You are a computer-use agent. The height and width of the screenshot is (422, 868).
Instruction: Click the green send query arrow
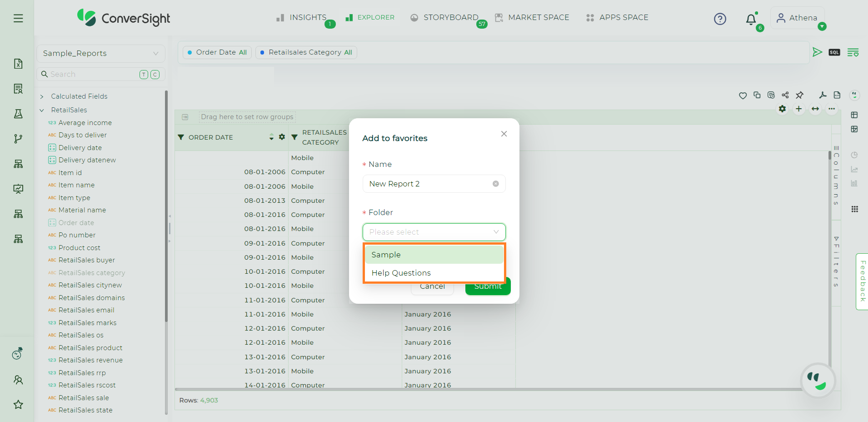pos(817,52)
